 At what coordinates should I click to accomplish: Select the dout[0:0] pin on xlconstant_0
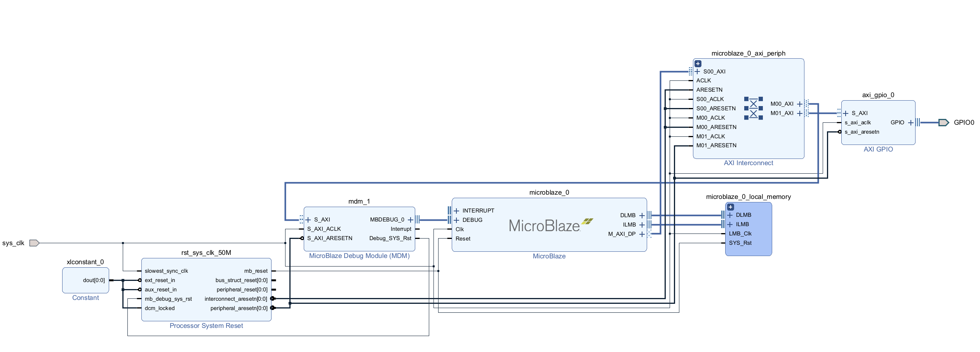[x=94, y=281]
